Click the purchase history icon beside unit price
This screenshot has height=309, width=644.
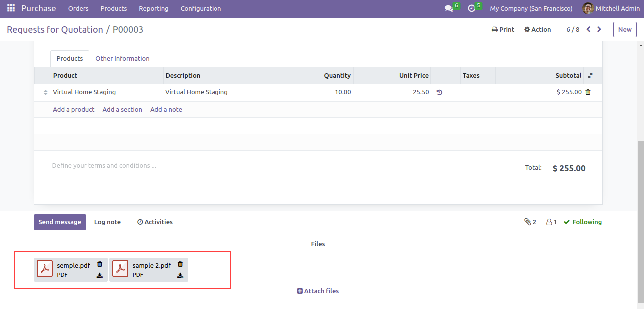[439, 92]
